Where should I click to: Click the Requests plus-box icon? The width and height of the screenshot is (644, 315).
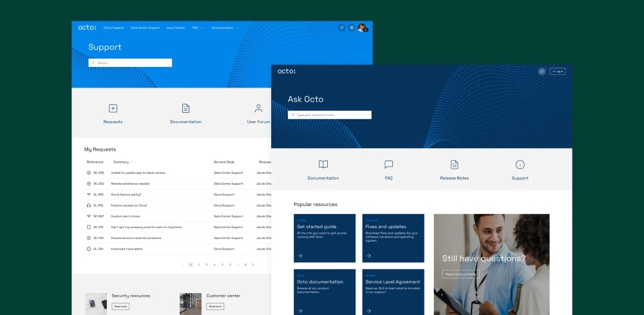pyautogui.click(x=113, y=108)
